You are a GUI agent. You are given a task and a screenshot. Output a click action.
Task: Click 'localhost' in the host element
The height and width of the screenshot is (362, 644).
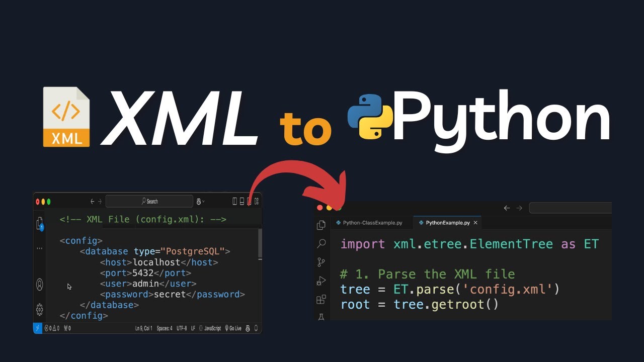click(x=156, y=262)
